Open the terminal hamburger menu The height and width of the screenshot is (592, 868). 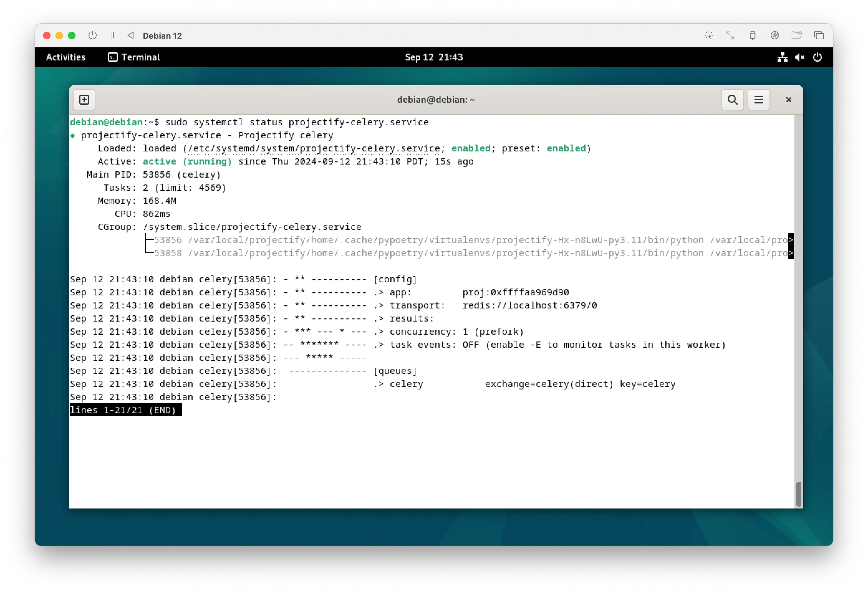point(758,100)
